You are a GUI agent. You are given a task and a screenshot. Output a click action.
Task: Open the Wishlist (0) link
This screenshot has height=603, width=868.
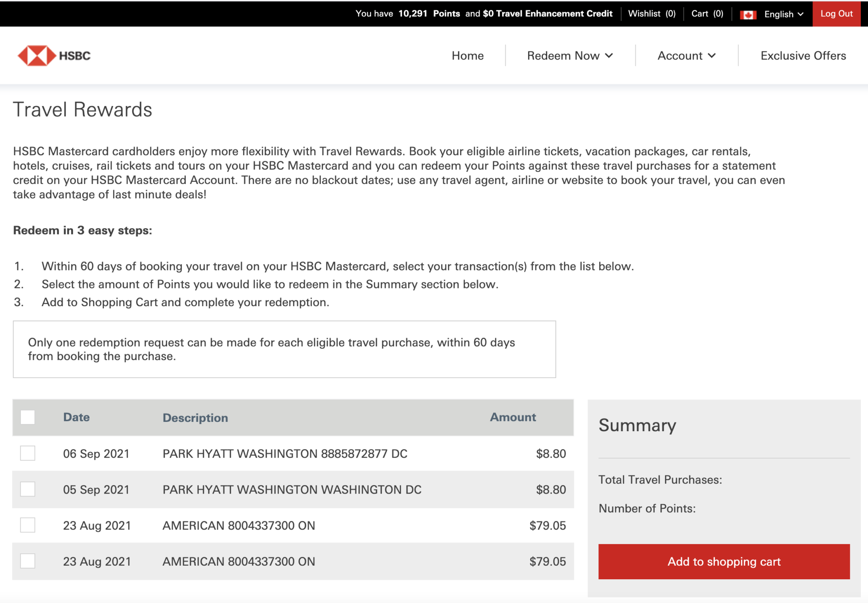652,14
